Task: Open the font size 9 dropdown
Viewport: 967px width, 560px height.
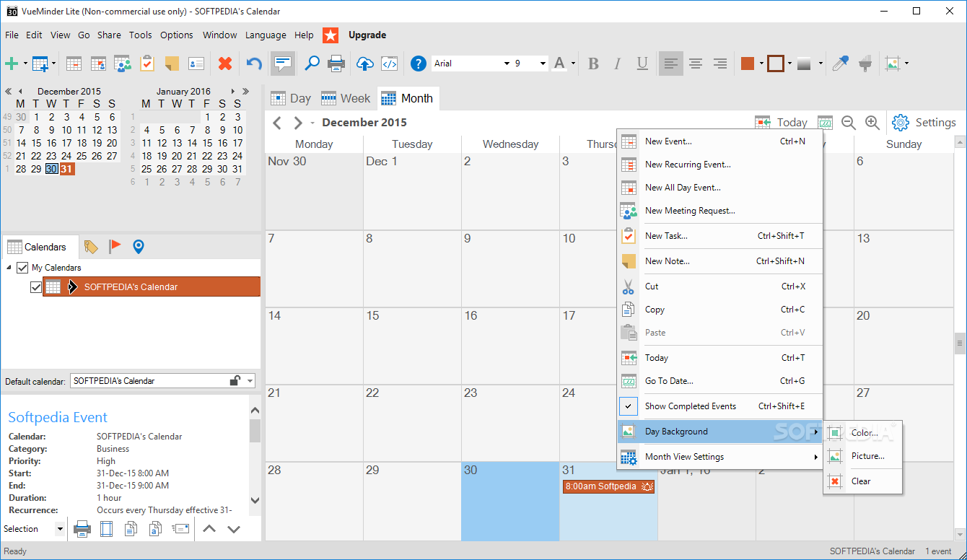Action: coord(543,64)
